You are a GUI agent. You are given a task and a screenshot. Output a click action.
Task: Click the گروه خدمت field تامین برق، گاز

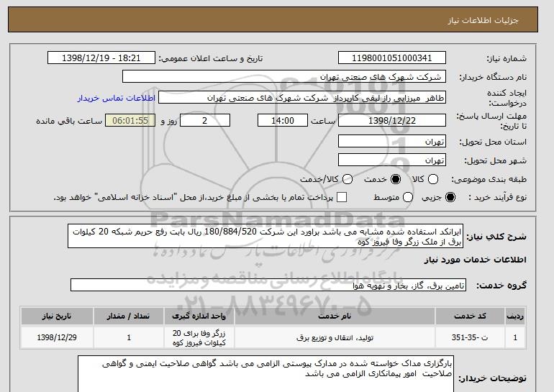tap(268, 285)
